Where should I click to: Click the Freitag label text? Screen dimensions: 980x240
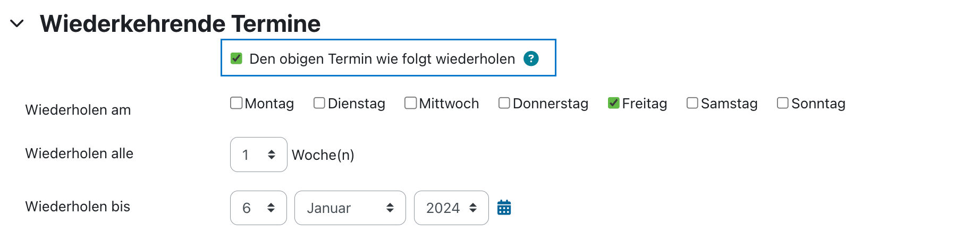(x=645, y=104)
